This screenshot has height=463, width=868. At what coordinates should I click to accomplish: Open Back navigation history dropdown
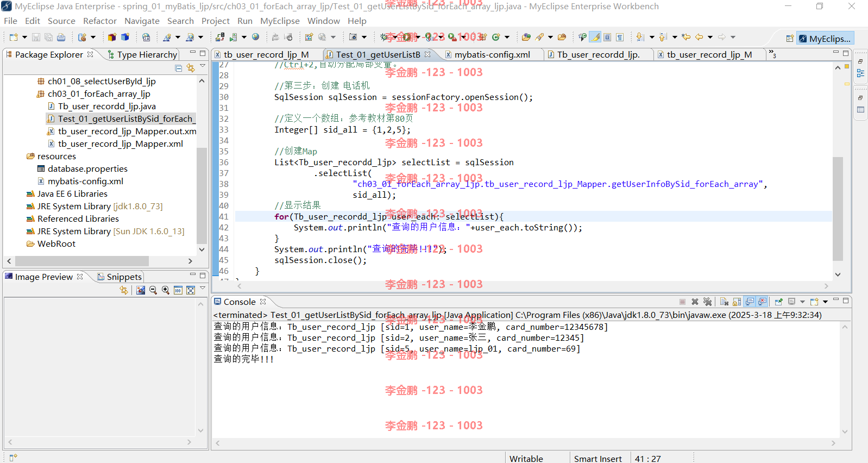point(710,37)
